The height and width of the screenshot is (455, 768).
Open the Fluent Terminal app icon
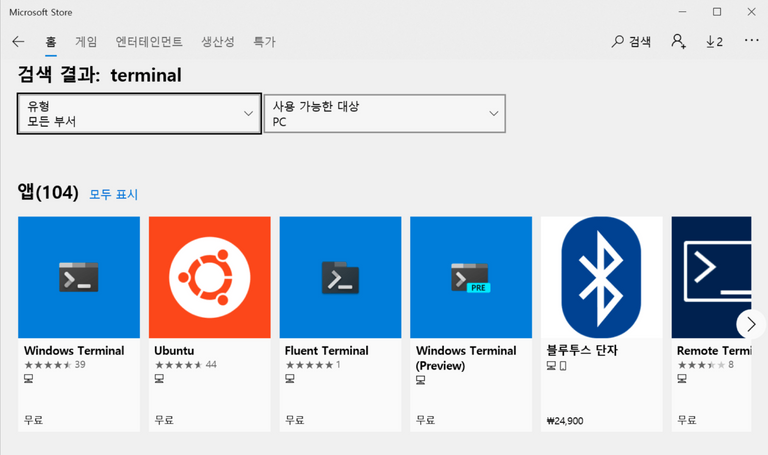click(340, 277)
